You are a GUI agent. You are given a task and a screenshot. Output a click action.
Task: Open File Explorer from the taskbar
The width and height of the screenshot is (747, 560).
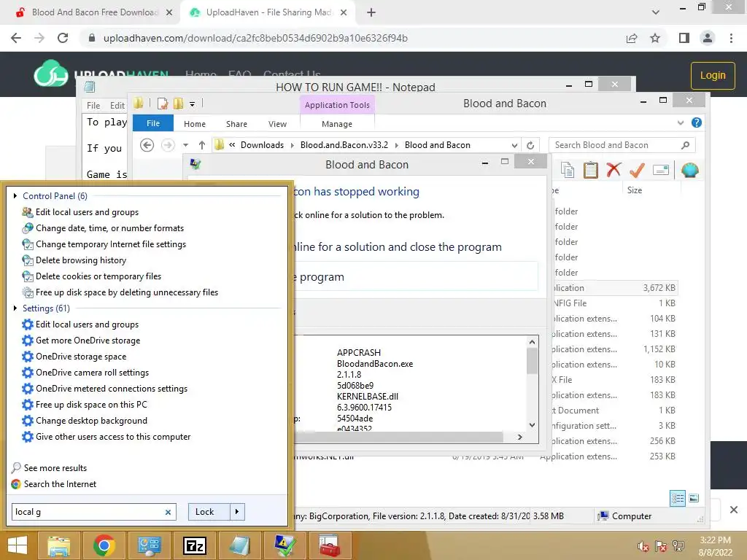click(x=58, y=545)
